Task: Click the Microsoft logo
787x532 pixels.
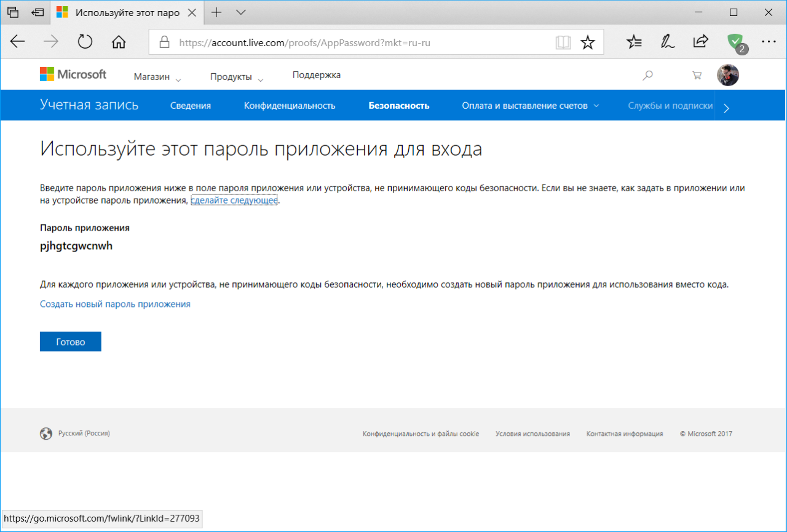Action: click(73, 74)
